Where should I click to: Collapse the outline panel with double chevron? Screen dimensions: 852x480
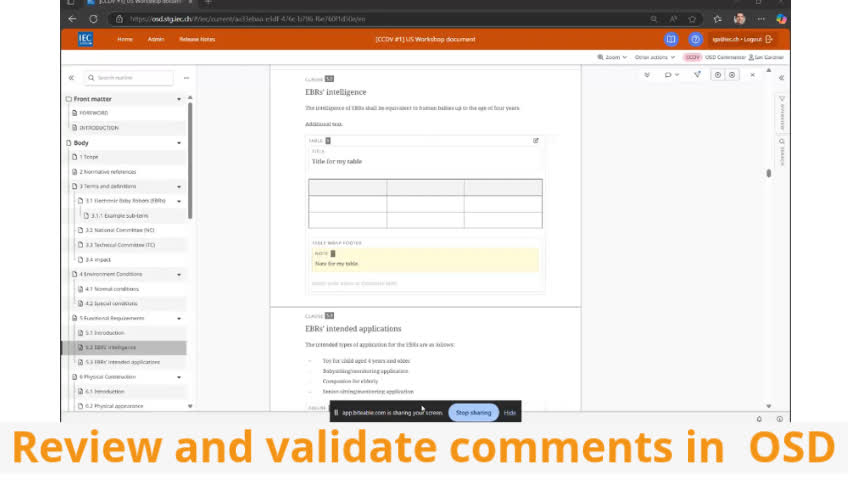[71, 77]
